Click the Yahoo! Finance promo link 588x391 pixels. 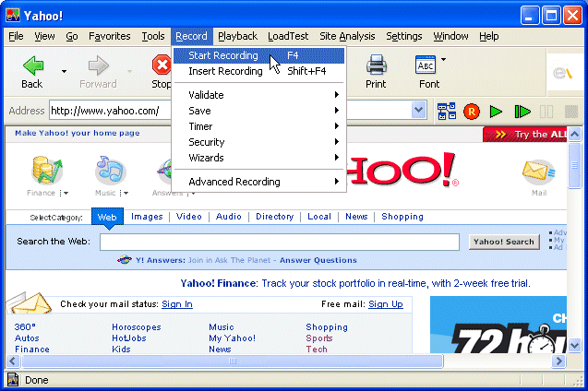[x=355, y=283]
